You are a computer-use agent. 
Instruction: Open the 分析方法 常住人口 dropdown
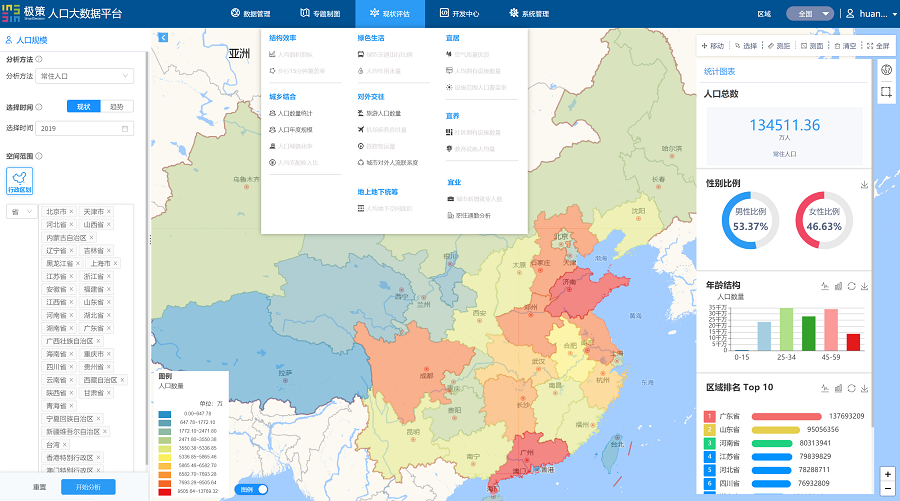[85, 76]
